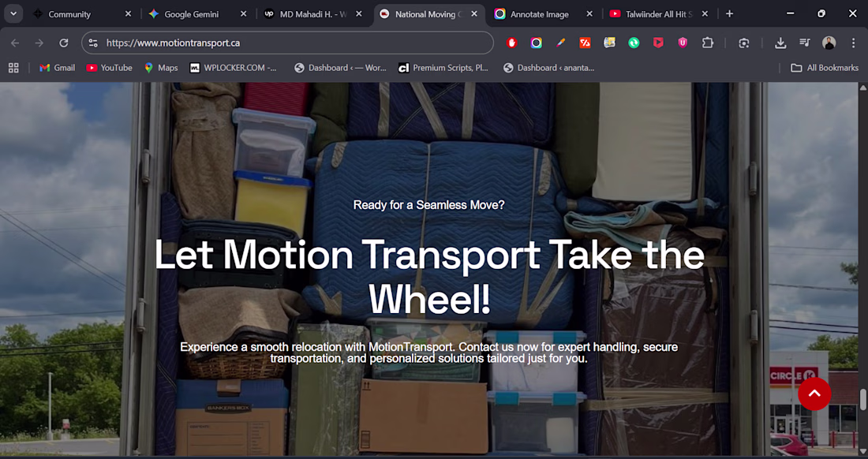Image resolution: width=868 pixels, height=459 pixels.
Task: Open the media controls icon
Action: coord(805,43)
